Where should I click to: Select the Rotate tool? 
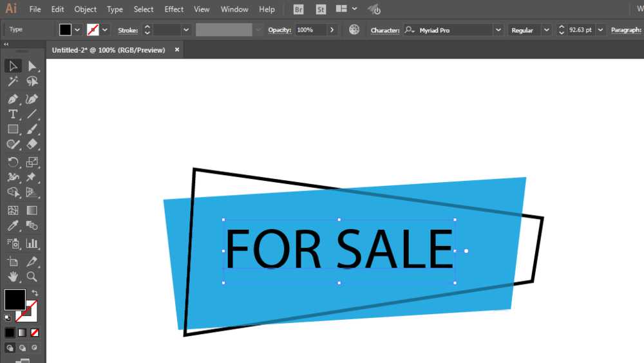point(13,162)
